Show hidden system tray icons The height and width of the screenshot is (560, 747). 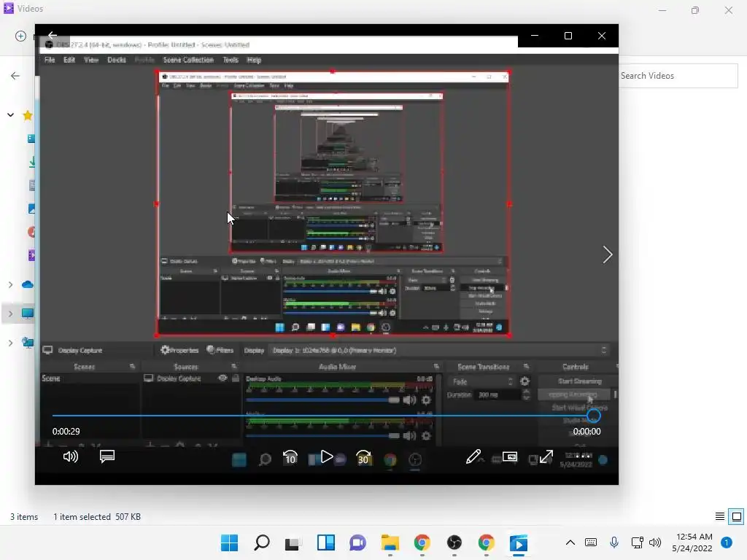point(570,542)
